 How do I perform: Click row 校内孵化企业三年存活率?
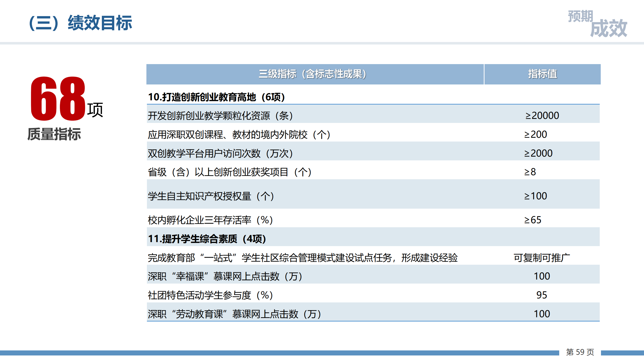click(210, 220)
